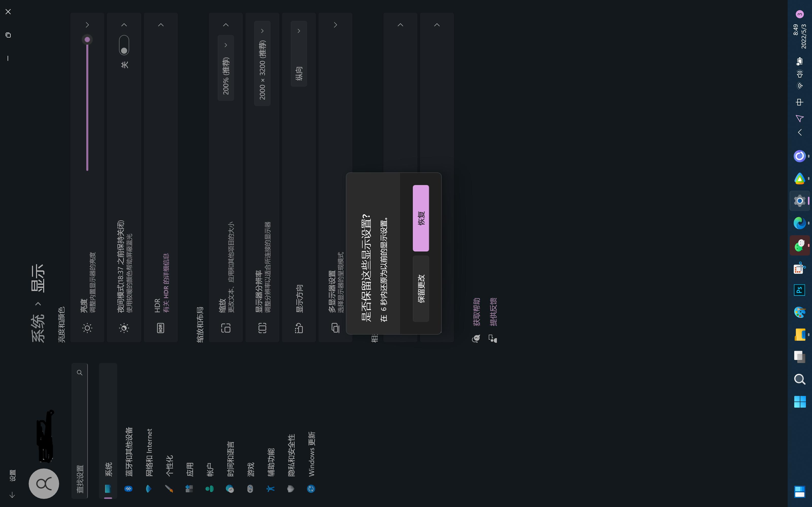
Task: Open File Explorer from the taskbar
Action: pos(800,335)
